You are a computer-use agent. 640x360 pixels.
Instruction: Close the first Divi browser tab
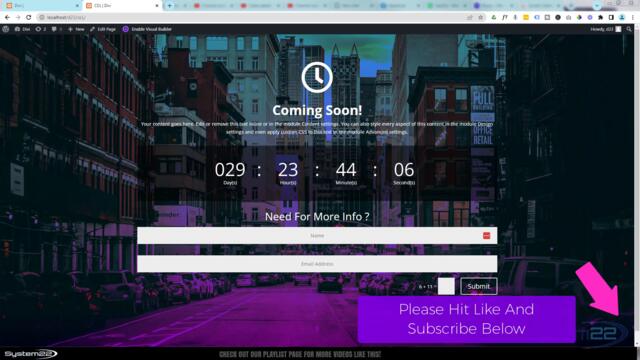pos(78,6)
